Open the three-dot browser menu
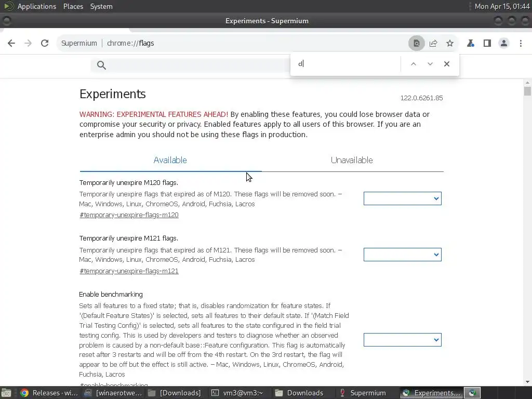The height and width of the screenshot is (399, 532). coord(521,43)
